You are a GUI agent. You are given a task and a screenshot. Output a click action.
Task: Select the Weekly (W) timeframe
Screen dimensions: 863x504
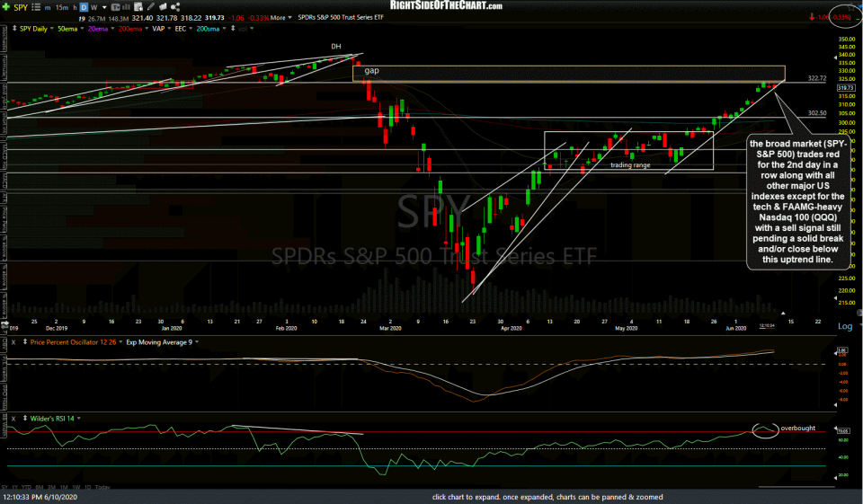click(94, 8)
